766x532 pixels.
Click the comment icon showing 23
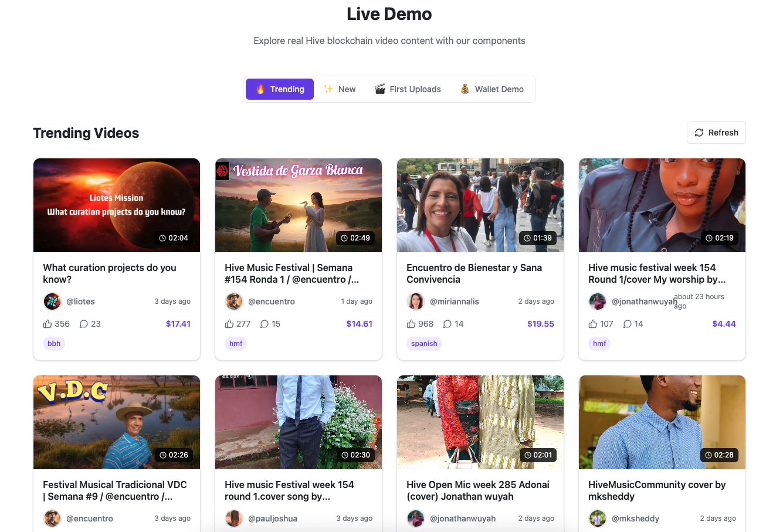[84, 324]
